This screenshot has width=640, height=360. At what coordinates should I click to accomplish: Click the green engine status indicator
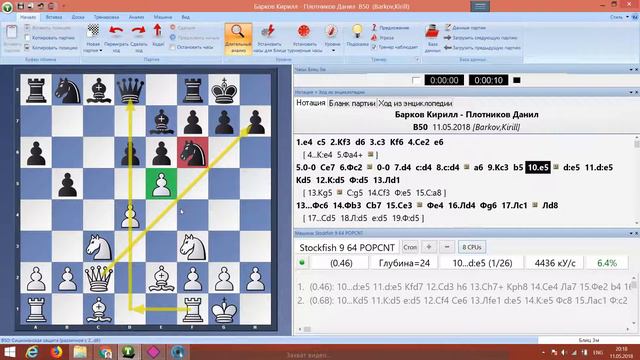pos(302,262)
